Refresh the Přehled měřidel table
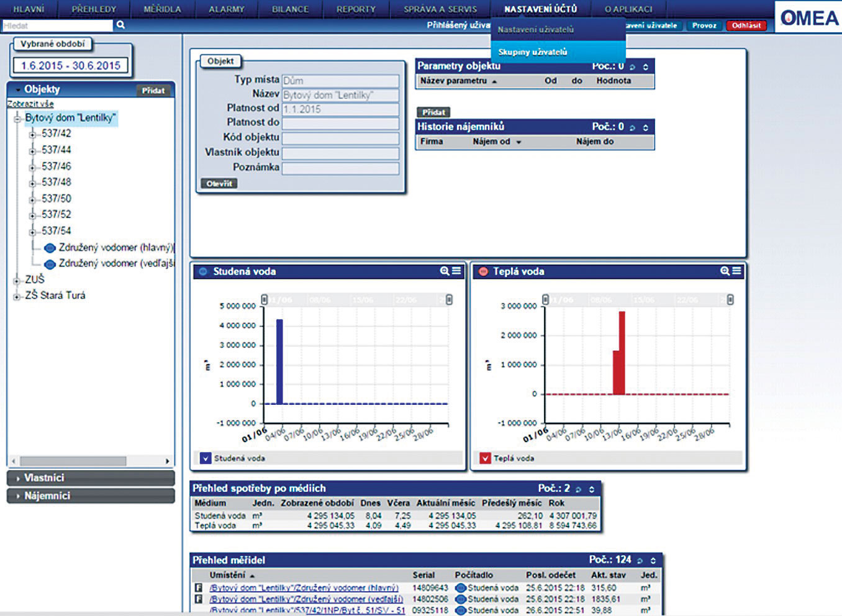Screen dimensions: 842x616 point(640,561)
